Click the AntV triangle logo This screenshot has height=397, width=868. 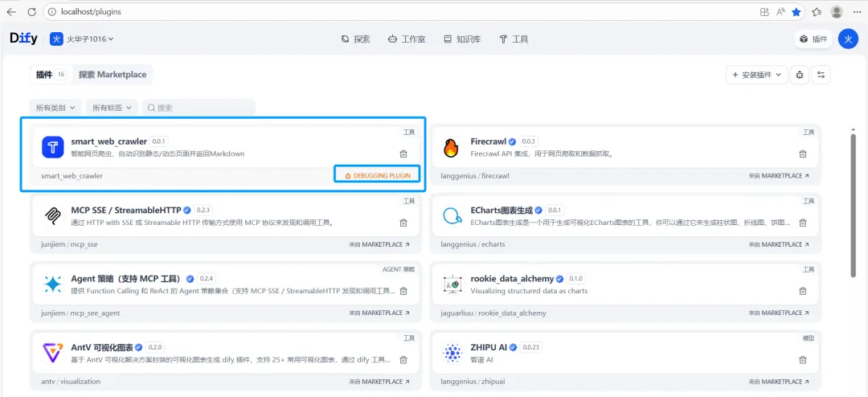click(x=54, y=353)
